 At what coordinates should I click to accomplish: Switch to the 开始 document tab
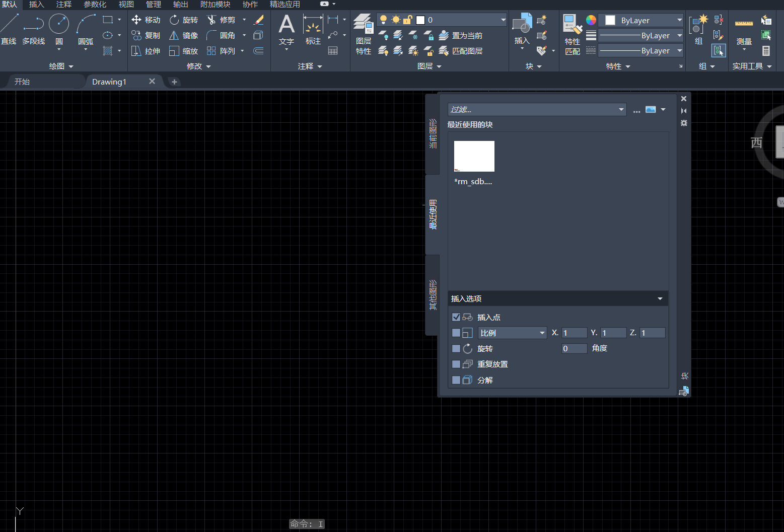pyautogui.click(x=22, y=82)
